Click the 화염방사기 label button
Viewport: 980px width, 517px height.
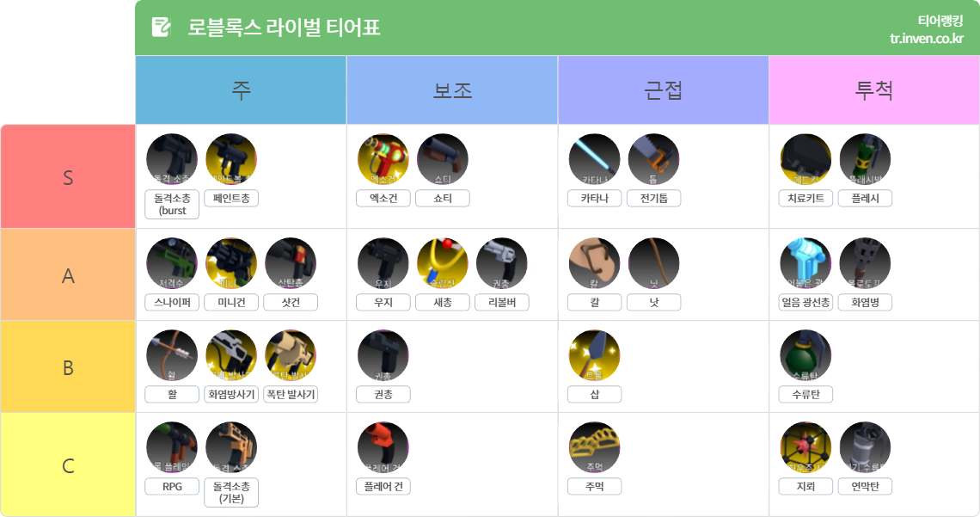pyautogui.click(x=231, y=395)
